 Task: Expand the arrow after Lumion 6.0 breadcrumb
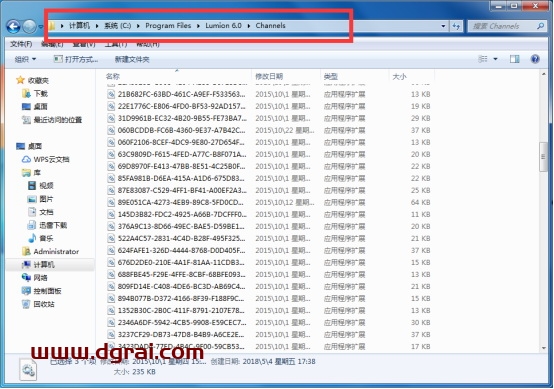pos(249,25)
